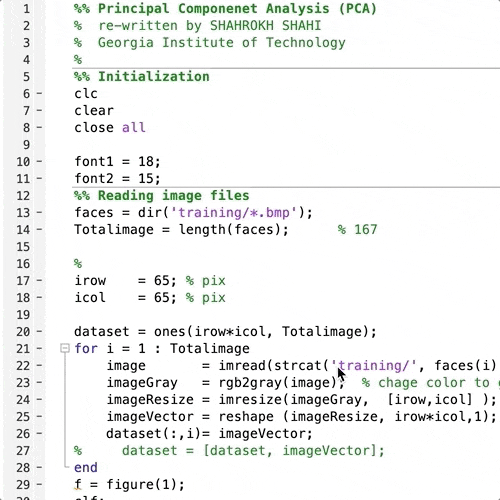Click line number 15 in gutter
The height and width of the screenshot is (500, 500).
(x=23, y=247)
